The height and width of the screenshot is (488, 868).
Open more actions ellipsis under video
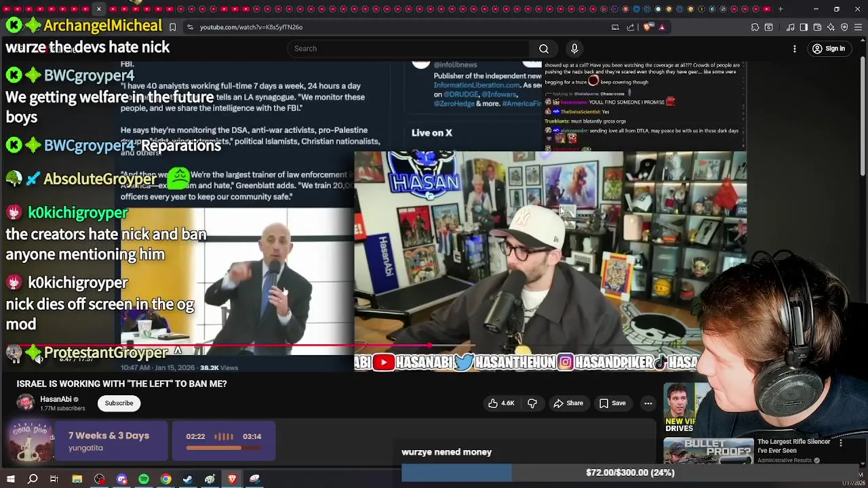(x=648, y=403)
